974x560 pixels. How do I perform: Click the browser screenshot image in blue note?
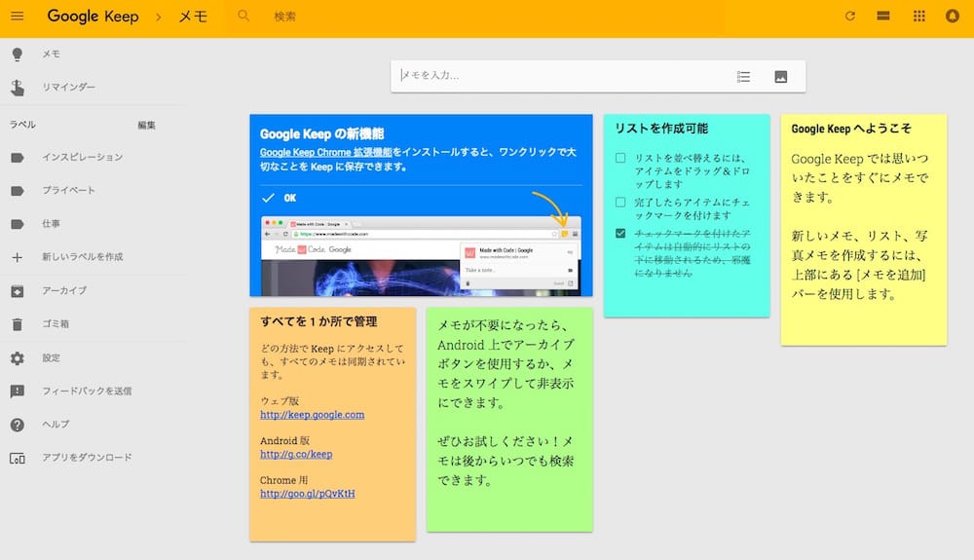point(421,255)
